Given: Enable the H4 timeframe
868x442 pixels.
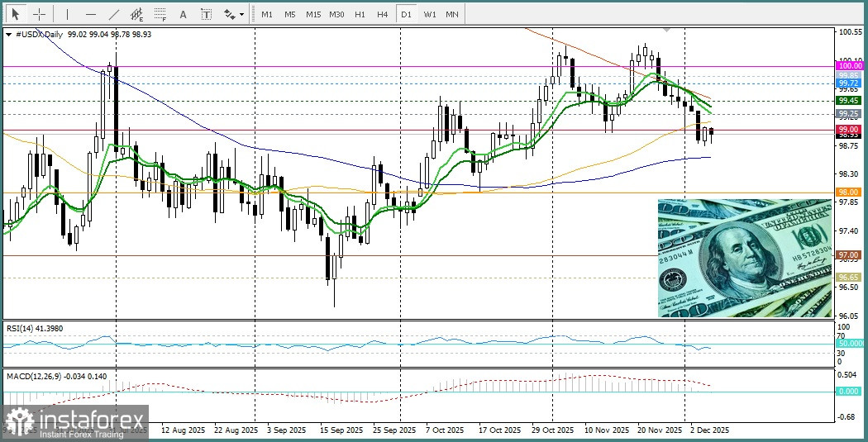Looking at the screenshot, I should point(382,14).
